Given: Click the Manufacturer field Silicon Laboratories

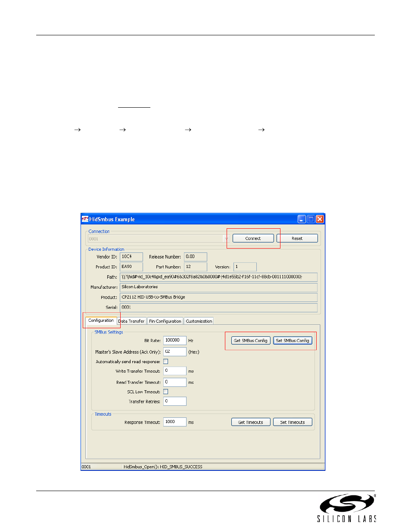Looking at the screenshot, I should [218, 287].
